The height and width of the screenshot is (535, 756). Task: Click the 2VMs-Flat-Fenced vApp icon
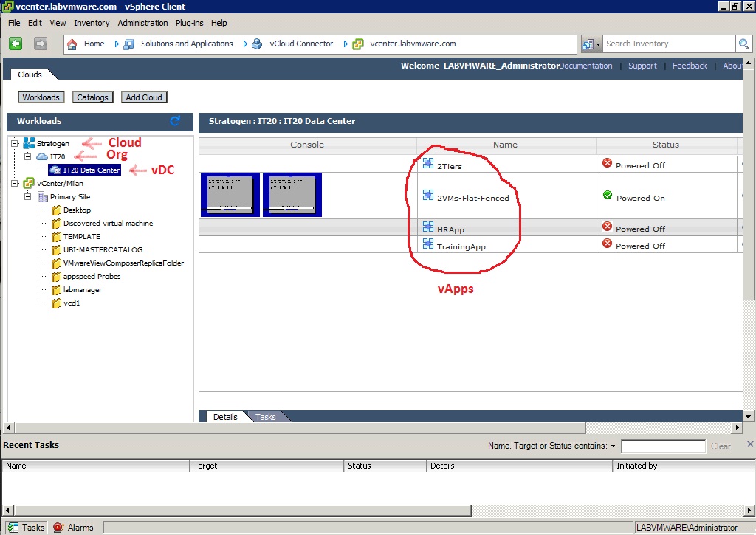click(x=428, y=195)
